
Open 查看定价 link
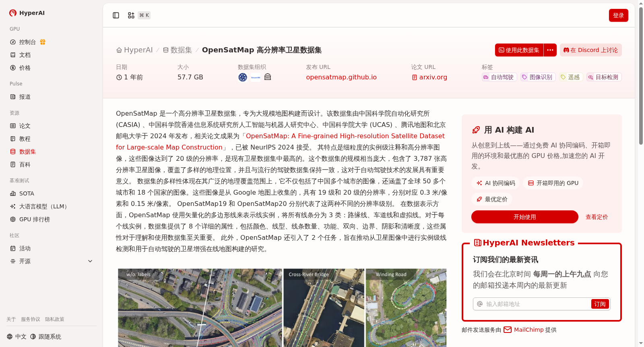597,217
